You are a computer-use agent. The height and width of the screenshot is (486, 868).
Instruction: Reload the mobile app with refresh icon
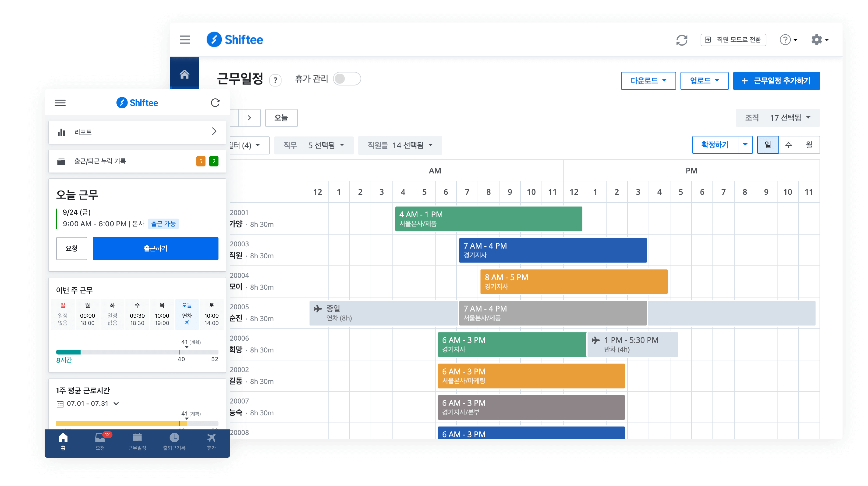(x=215, y=103)
